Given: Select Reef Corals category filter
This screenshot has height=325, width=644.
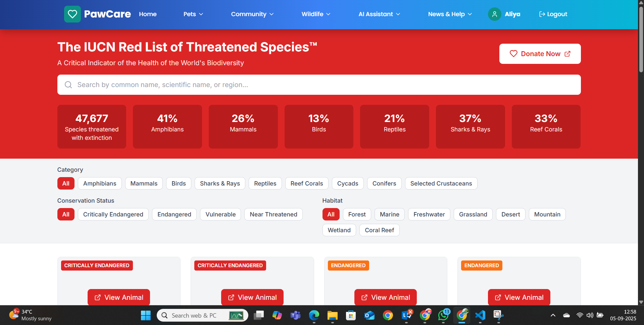Looking at the screenshot, I should coord(307,184).
